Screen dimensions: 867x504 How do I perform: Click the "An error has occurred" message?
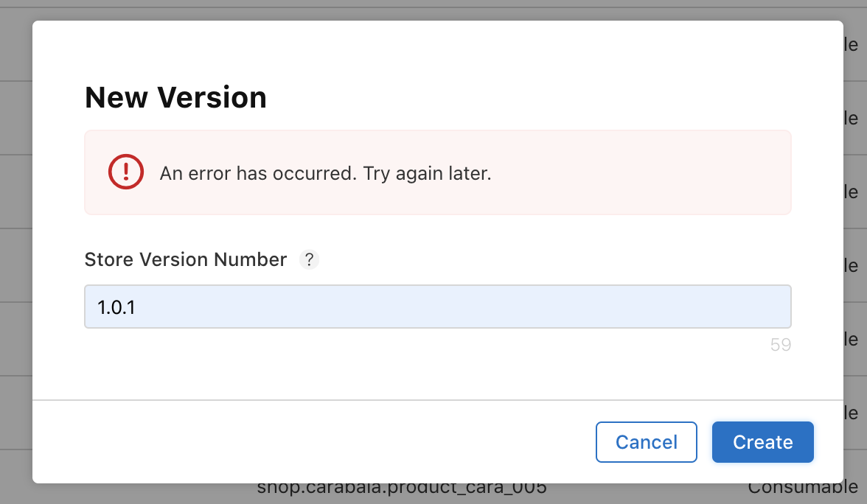(x=258, y=174)
